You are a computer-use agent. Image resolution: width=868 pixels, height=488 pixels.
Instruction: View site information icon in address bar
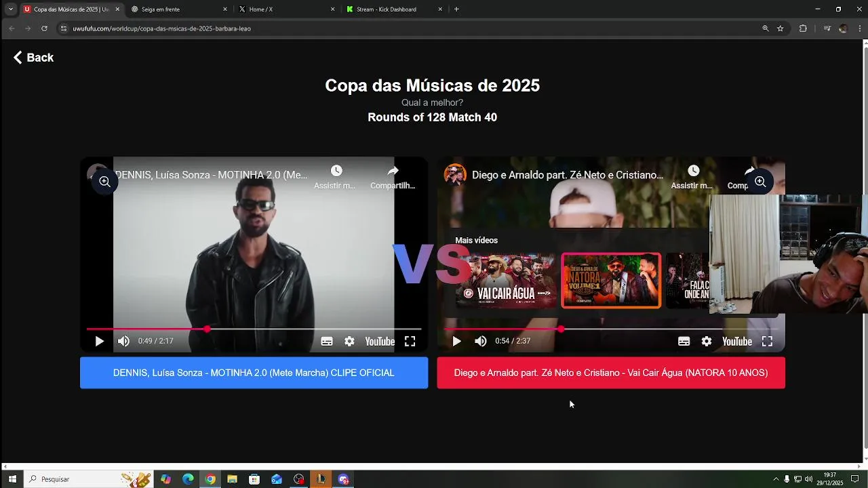pyautogui.click(x=64, y=28)
